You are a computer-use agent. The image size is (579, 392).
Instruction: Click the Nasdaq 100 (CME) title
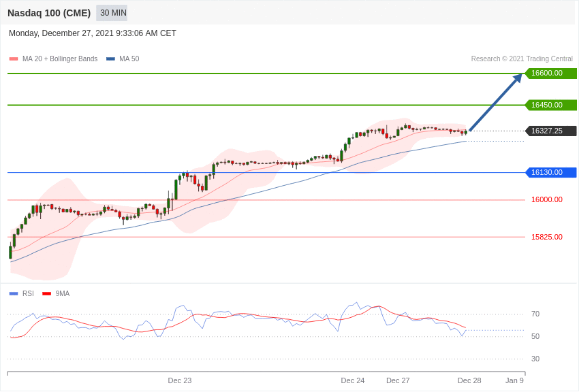click(49, 13)
